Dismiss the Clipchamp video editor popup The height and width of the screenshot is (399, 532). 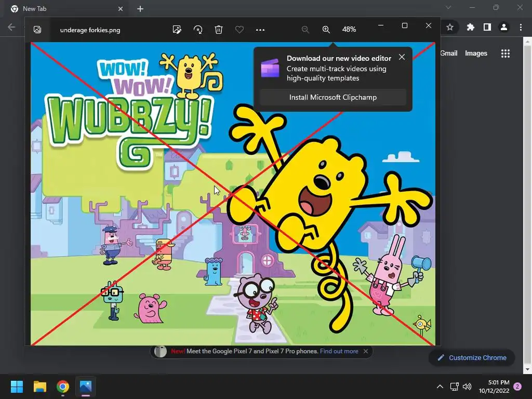pyautogui.click(x=402, y=57)
